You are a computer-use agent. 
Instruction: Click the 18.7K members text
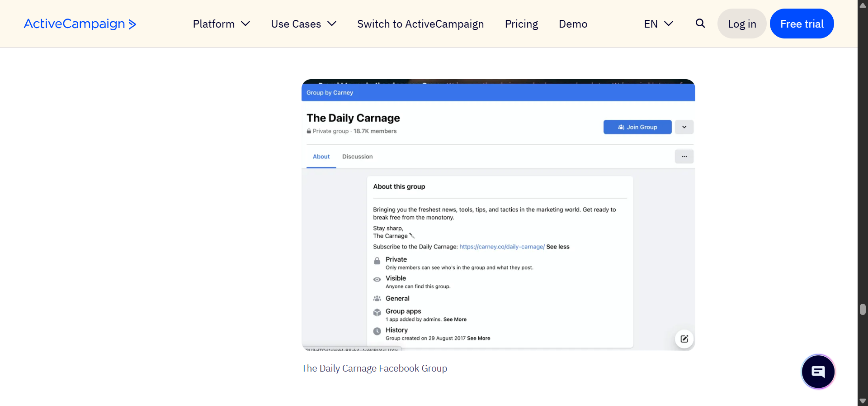coord(375,131)
